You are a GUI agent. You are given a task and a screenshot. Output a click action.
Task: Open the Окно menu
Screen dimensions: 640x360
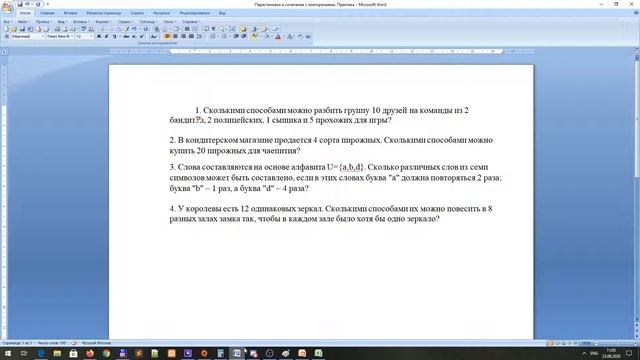[x=169, y=21]
